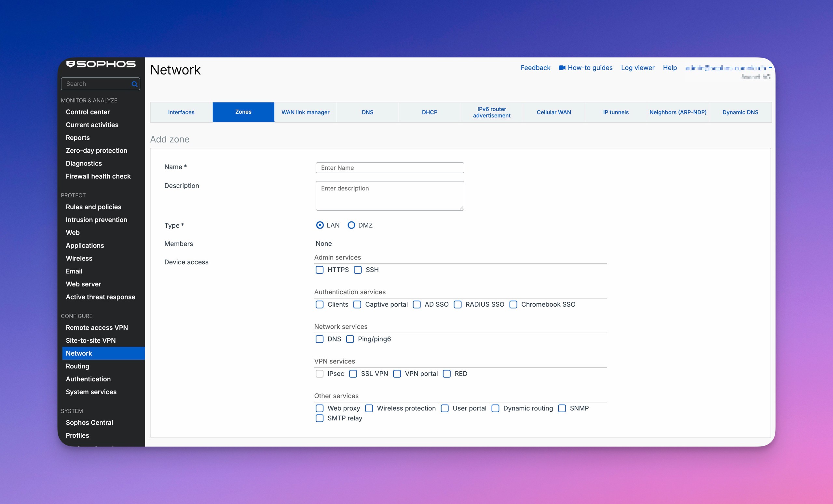Enable Web proxy checkbox
The height and width of the screenshot is (504, 833).
[320, 408]
